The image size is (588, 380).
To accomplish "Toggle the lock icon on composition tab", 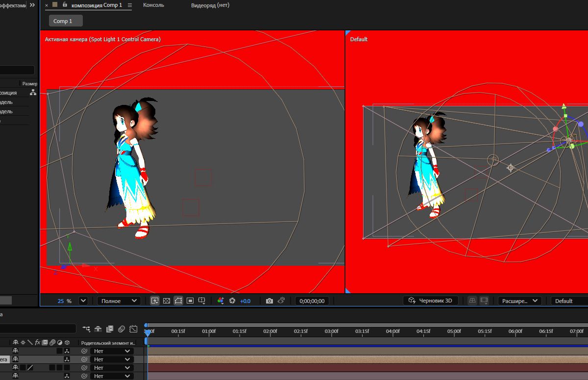I will (x=65, y=5).
